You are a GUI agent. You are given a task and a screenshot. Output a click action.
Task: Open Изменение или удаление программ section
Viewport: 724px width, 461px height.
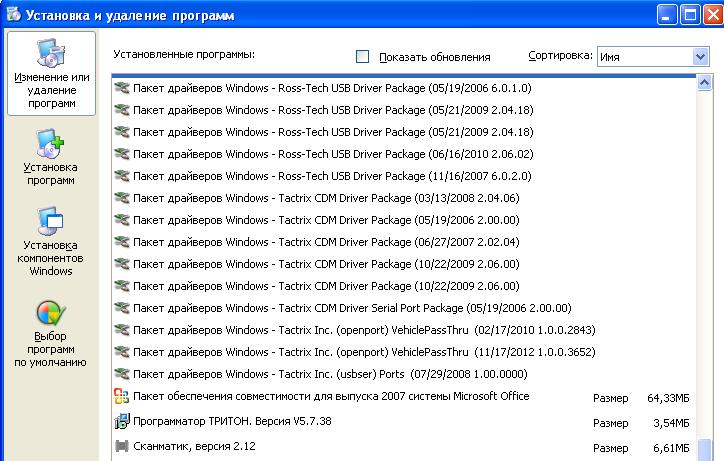point(51,73)
